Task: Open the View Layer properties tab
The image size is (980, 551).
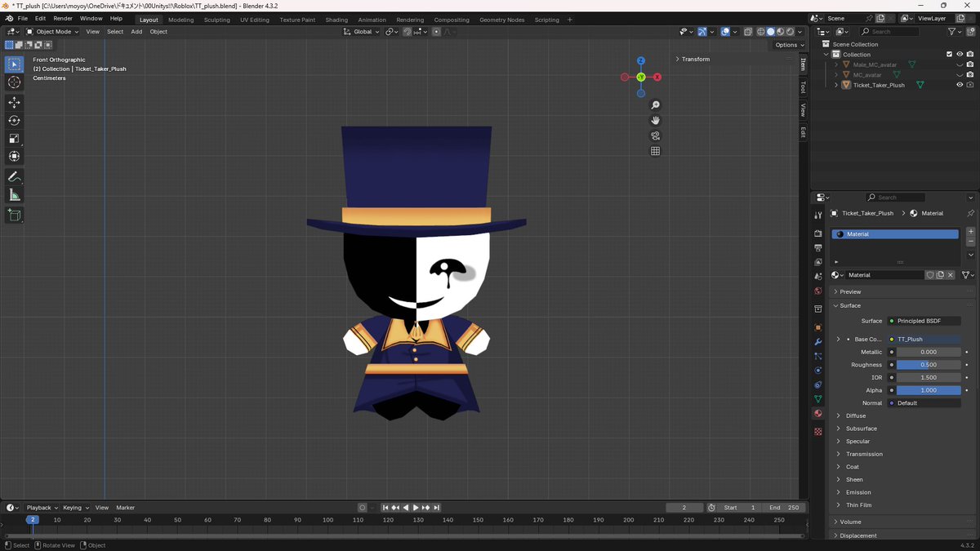Action: pyautogui.click(x=818, y=262)
